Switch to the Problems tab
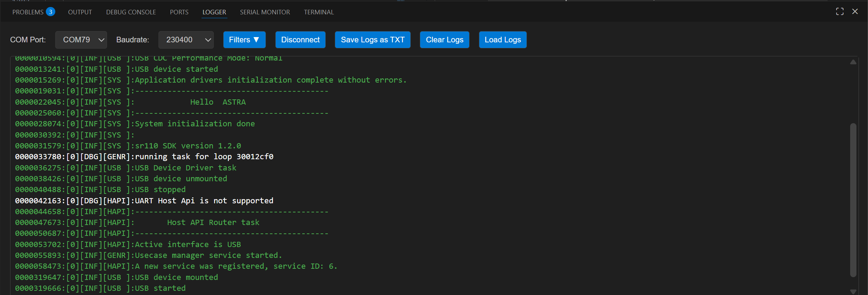Viewport: 868px width, 295px height. coord(28,12)
